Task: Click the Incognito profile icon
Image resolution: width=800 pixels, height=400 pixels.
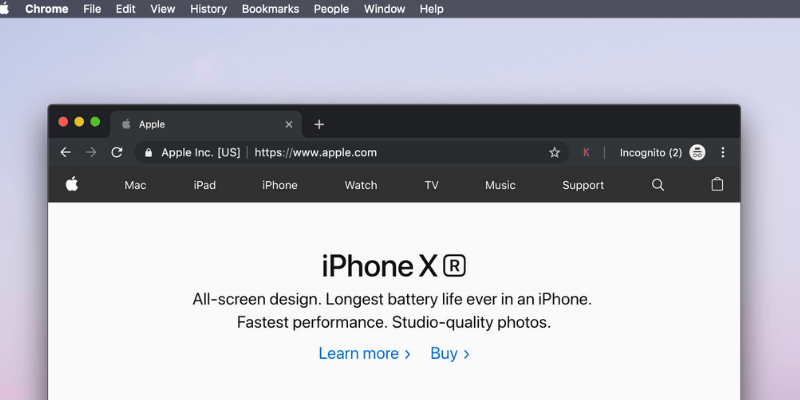Action: [697, 152]
